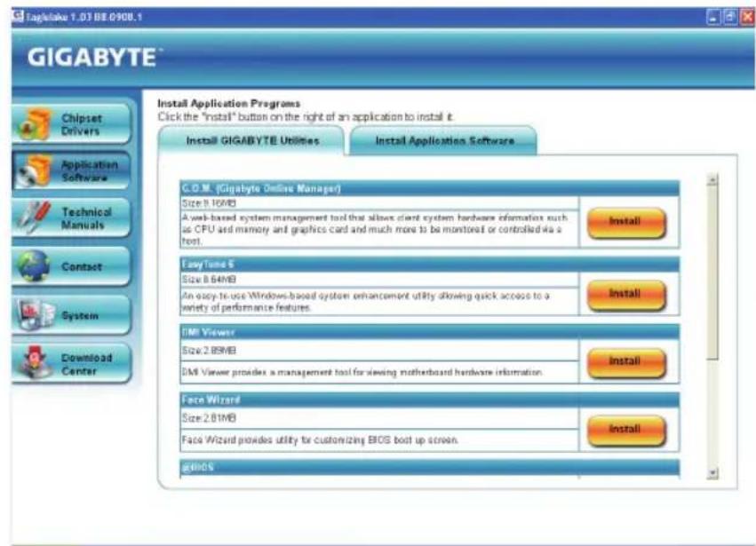Switch to Install Application Software tab
Screen dimensions: 756x546
[x=444, y=140]
